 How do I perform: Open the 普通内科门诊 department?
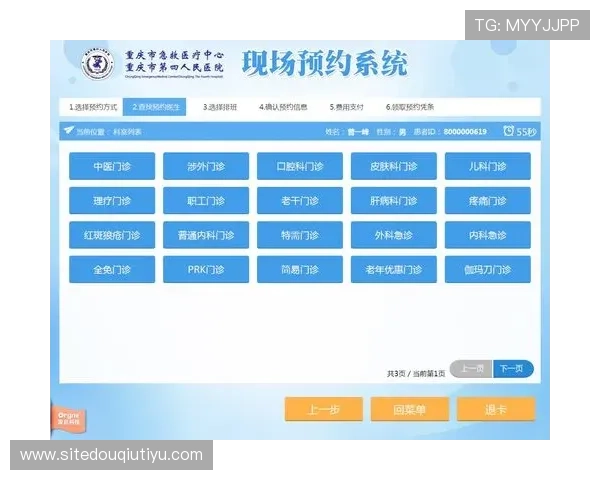point(206,235)
